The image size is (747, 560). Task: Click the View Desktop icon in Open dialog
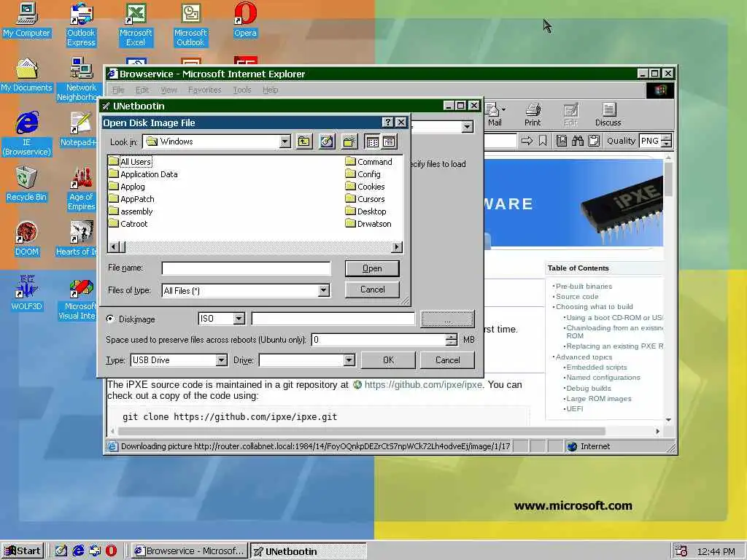pyautogui.click(x=327, y=141)
